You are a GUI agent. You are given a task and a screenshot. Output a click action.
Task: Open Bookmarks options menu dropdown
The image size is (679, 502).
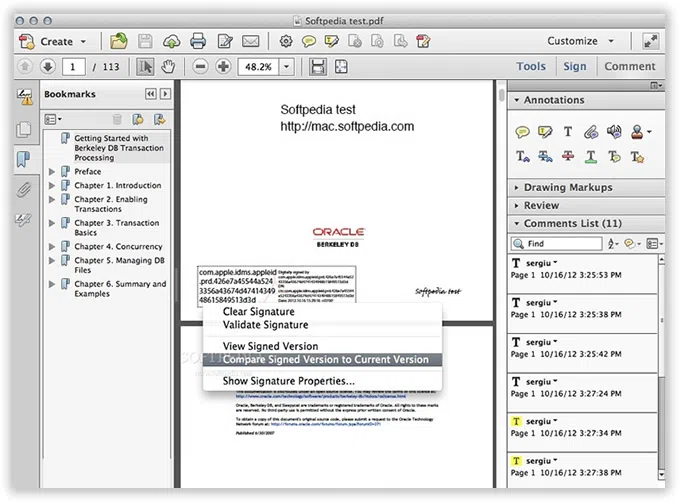[53, 119]
